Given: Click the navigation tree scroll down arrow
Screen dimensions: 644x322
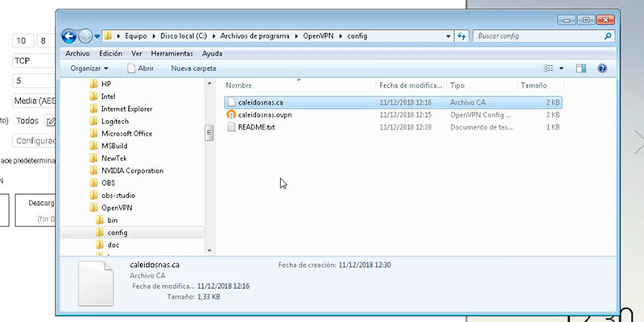Looking at the screenshot, I should [x=209, y=250].
